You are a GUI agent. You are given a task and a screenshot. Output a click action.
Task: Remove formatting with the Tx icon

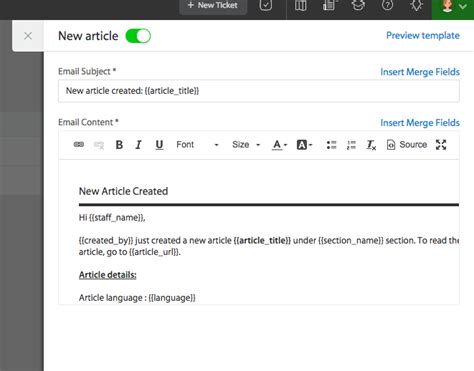[x=371, y=145]
